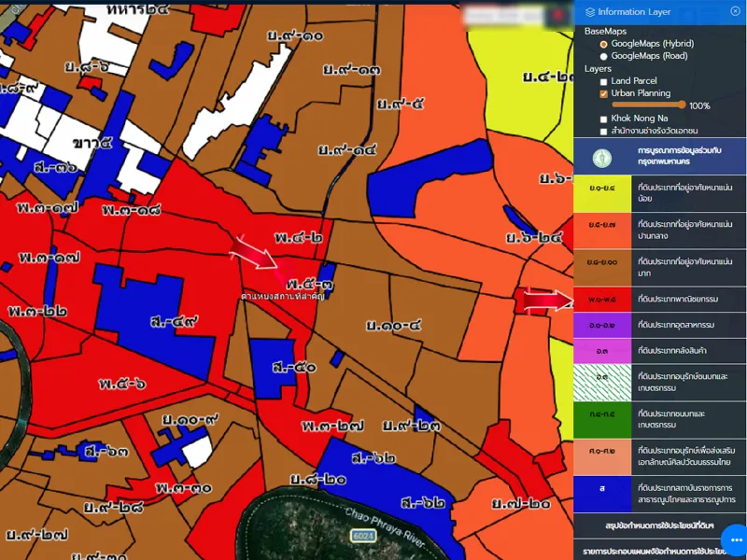Open the floating three-dots chat button

tap(731, 540)
